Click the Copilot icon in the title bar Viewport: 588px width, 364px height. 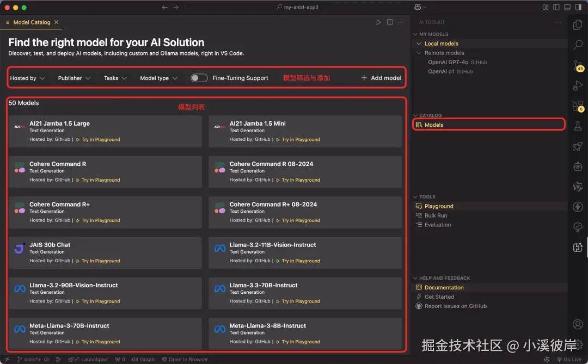[418, 7]
